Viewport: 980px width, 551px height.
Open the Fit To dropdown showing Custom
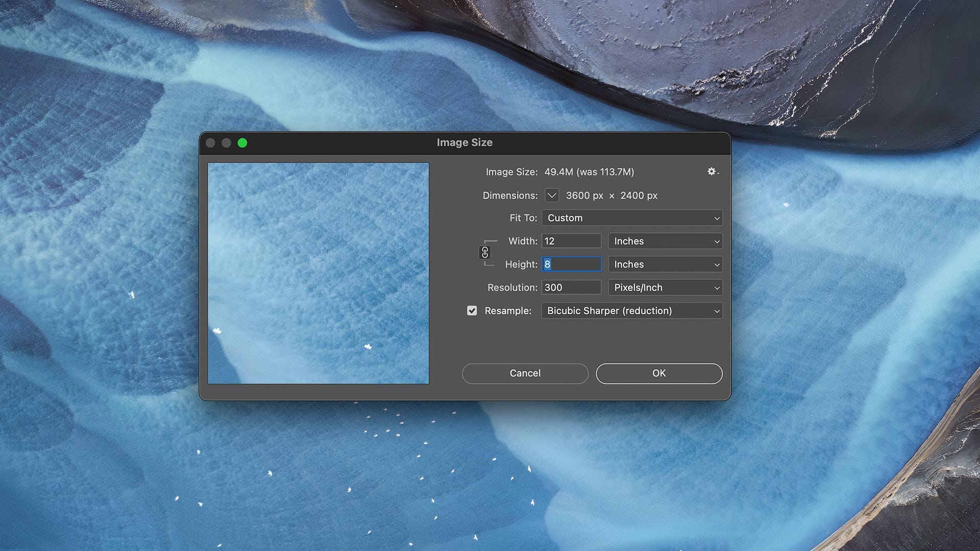(x=632, y=218)
